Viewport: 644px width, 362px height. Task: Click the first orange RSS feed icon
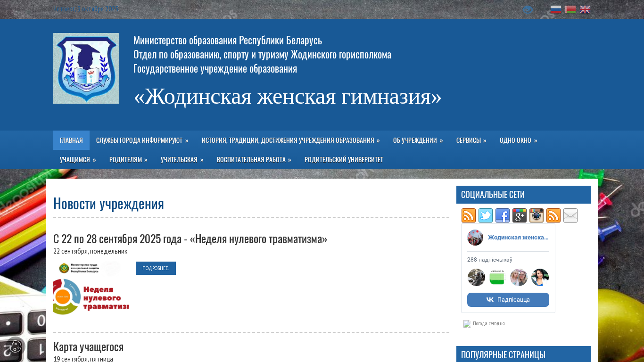coord(469,215)
